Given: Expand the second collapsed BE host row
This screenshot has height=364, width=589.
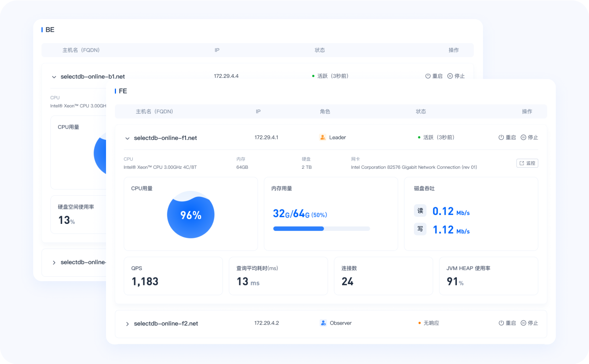Looking at the screenshot, I should point(54,263).
